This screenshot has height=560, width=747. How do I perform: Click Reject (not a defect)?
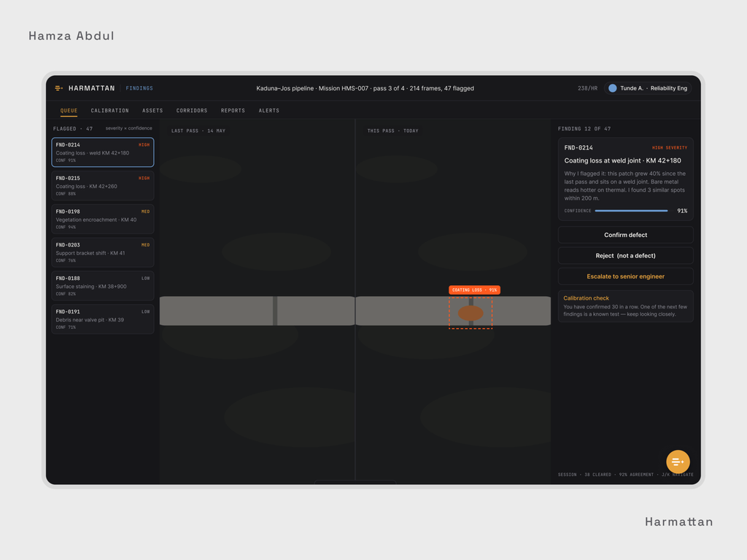(x=625, y=256)
